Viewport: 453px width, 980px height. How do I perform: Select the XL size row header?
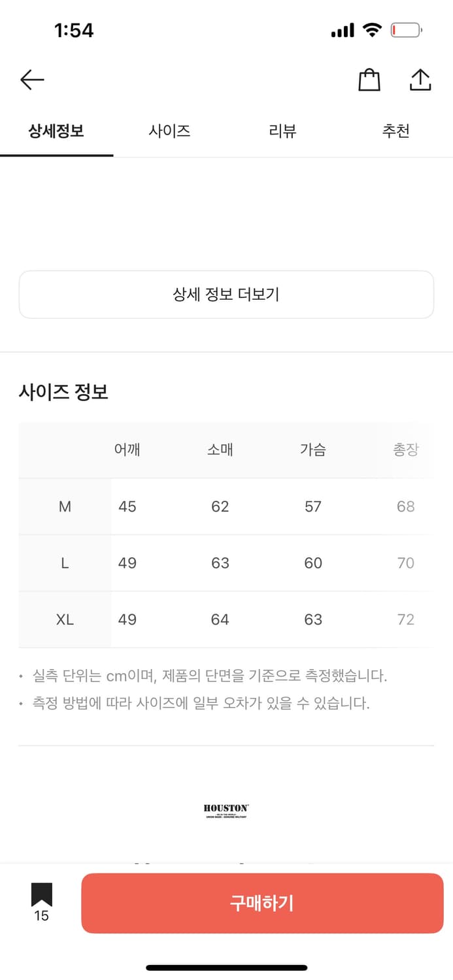tap(65, 619)
